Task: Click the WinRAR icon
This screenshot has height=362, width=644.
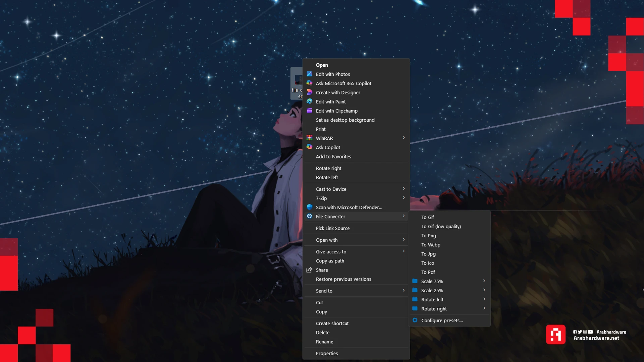Action: pos(309,138)
